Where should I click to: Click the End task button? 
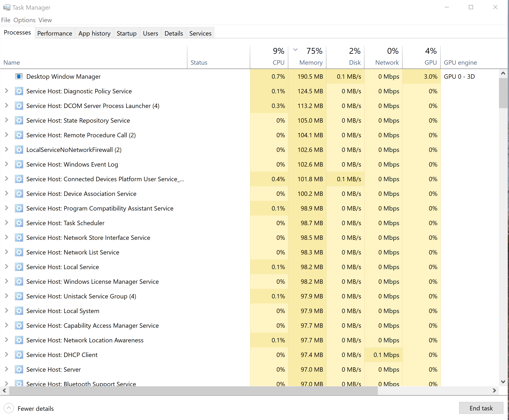point(481,408)
